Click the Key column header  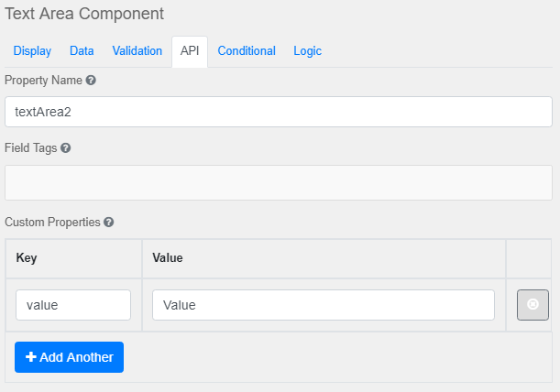(x=26, y=258)
